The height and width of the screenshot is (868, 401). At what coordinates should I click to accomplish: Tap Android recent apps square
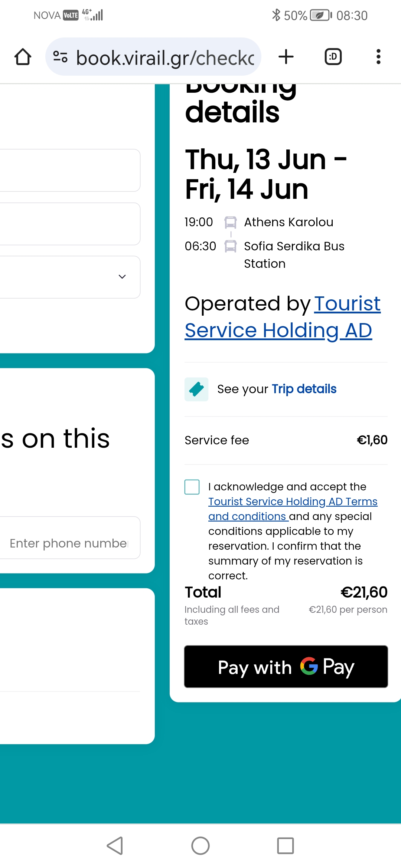pyautogui.click(x=286, y=846)
